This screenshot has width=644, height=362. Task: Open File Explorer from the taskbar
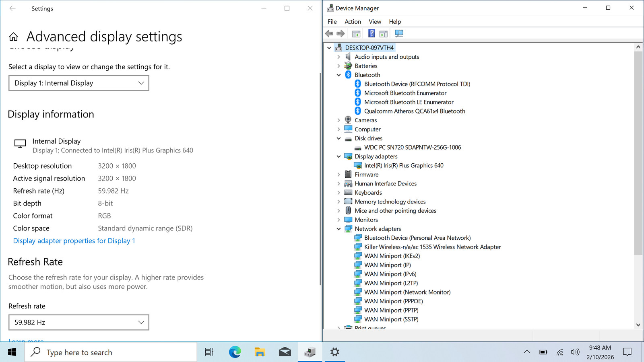coord(260,352)
